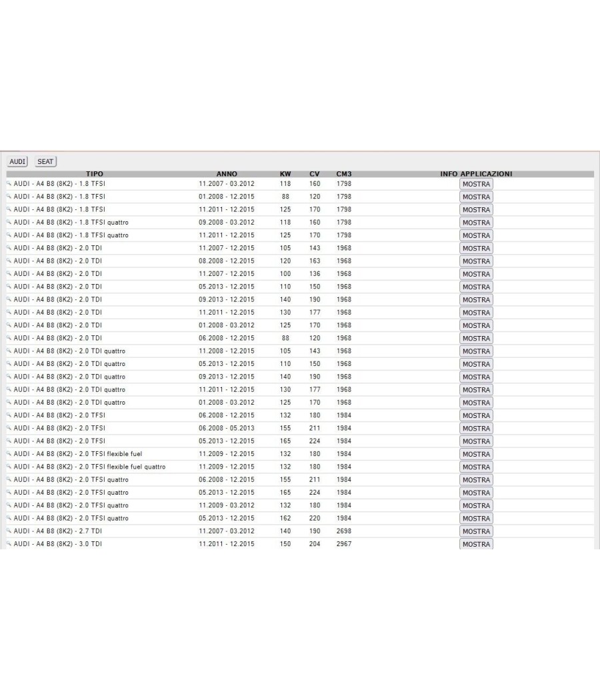Click MOSTRA for 3.0 TDI row
Image resolution: width=600 pixels, height=700 pixels.
click(x=477, y=544)
